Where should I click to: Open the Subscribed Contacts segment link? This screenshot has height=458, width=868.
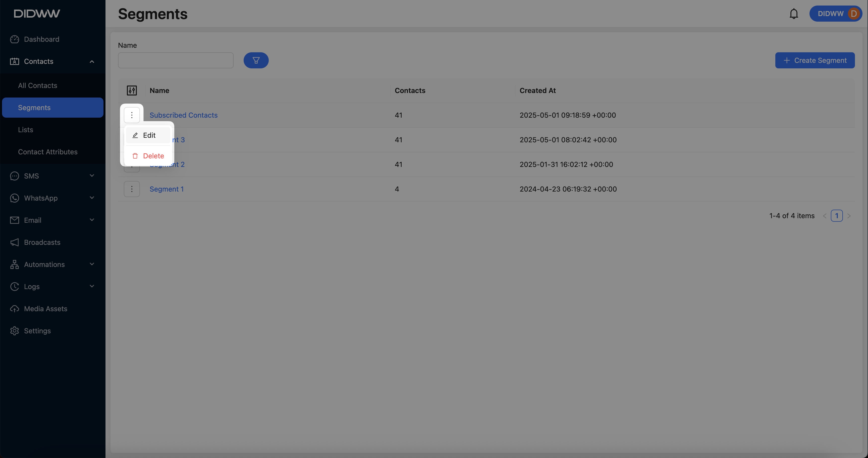184,115
